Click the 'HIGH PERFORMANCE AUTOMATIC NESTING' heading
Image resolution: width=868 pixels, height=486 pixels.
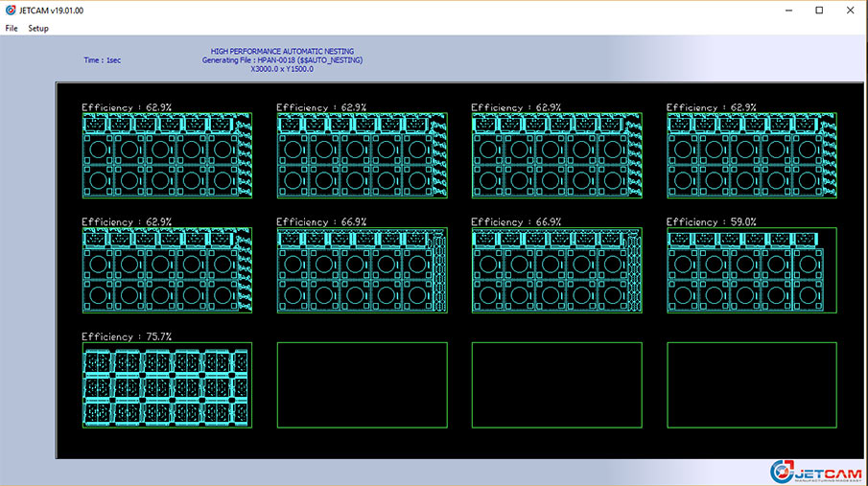282,51
